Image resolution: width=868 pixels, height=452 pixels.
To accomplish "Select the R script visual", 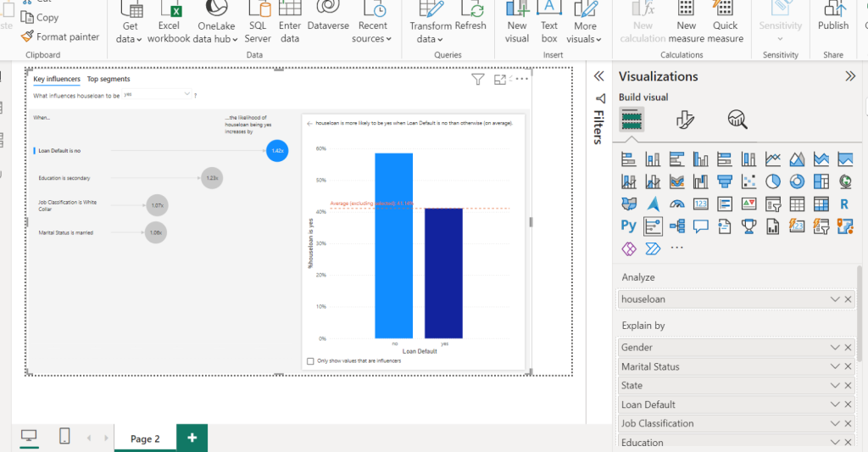I will pyautogui.click(x=844, y=204).
